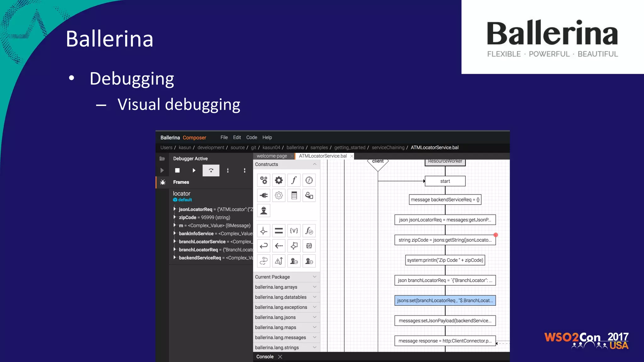Viewport: 644px width, 362px height.
Task: Click serviceChaining in the breadcrumb path
Action: point(388,147)
